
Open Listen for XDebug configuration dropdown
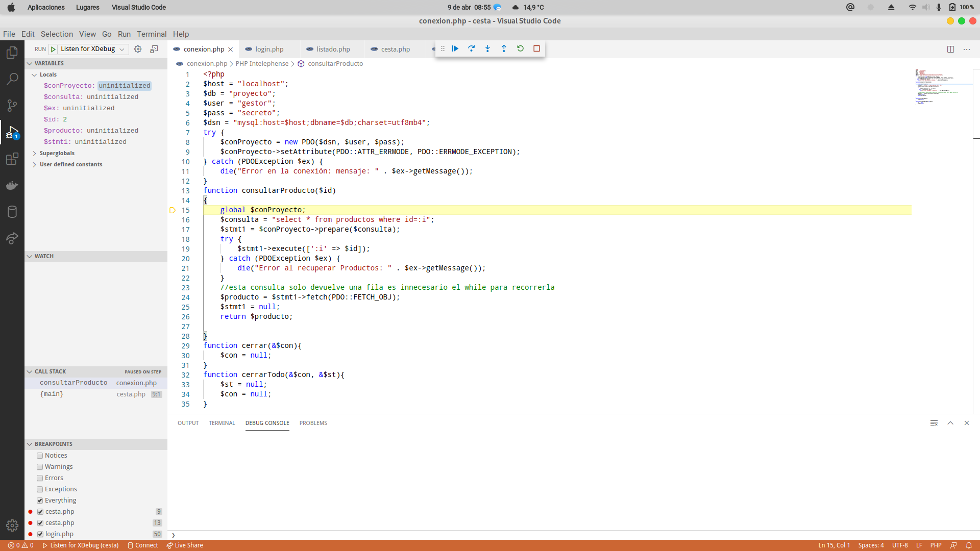coord(92,49)
